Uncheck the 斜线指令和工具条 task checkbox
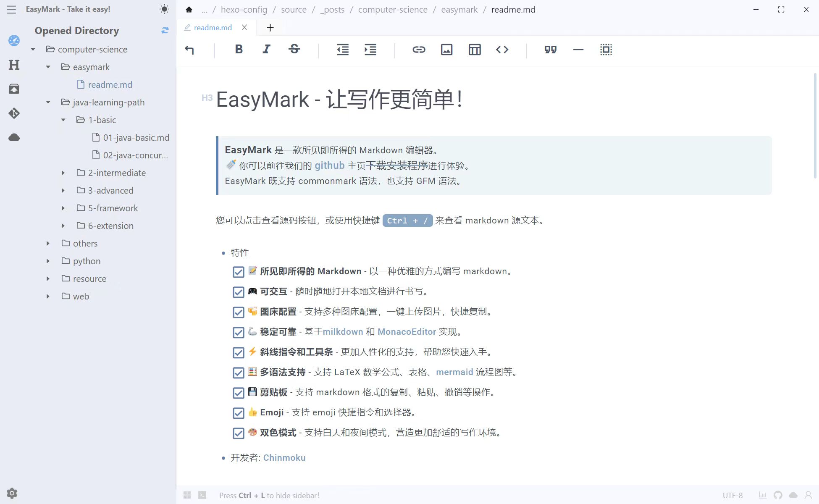The image size is (819, 504). coord(238,352)
